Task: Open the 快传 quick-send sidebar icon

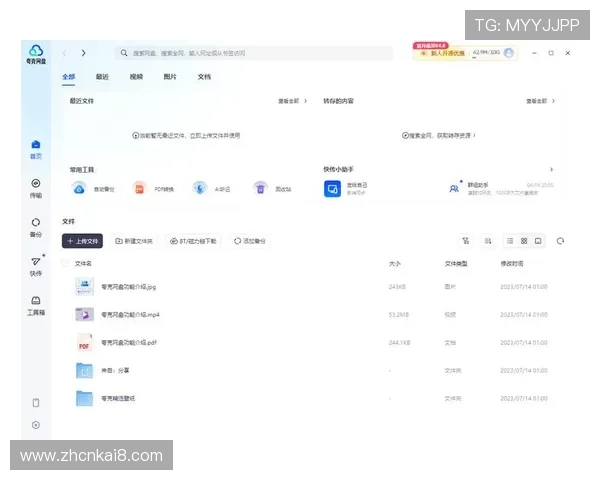Action: (36, 261)
